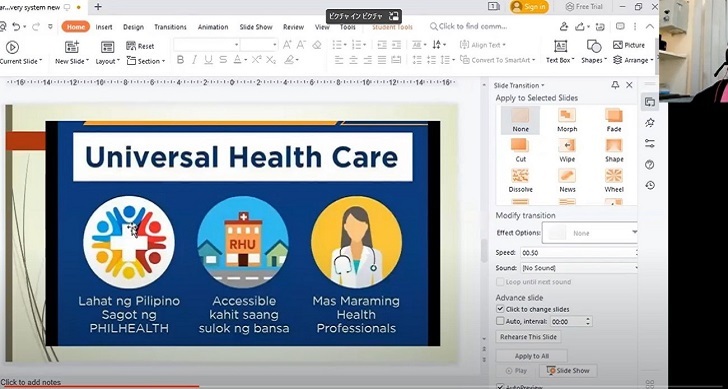The image size is (728, 389).
Task: Open the Animation ribbon tab
Action: point(213,27)
